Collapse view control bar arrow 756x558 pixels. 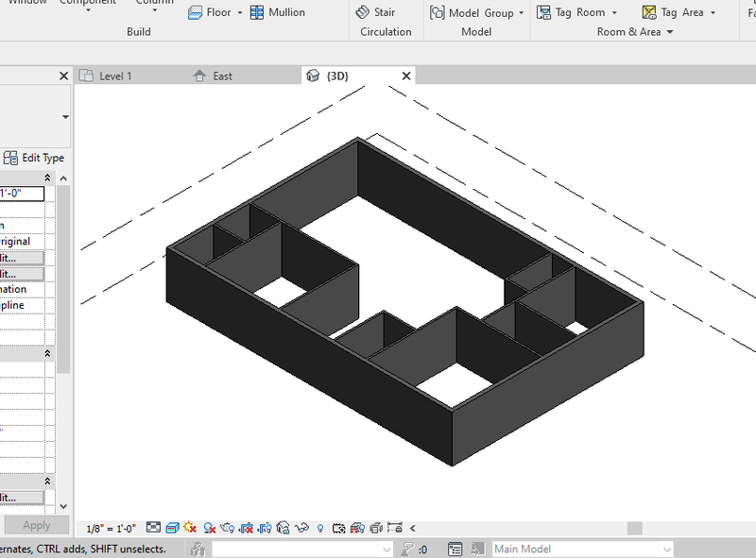(413, 529)
